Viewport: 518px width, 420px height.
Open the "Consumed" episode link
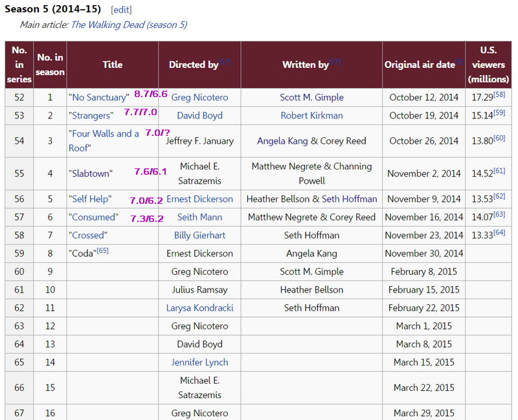[93, 217]
